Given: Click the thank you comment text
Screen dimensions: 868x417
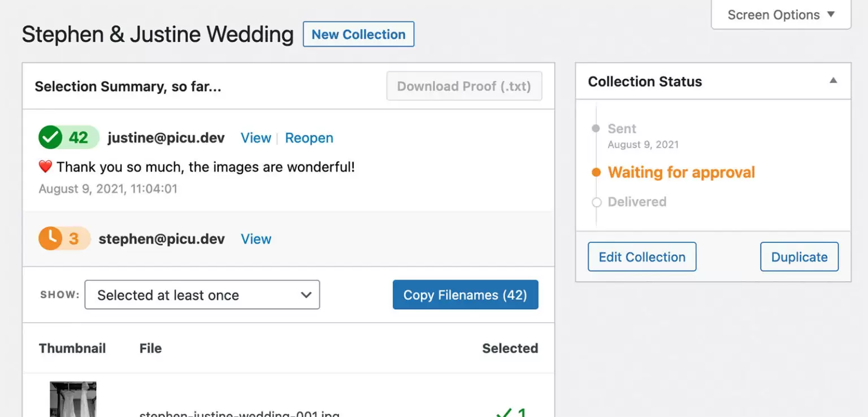Looking at the screenshot, I should (206, 167).
